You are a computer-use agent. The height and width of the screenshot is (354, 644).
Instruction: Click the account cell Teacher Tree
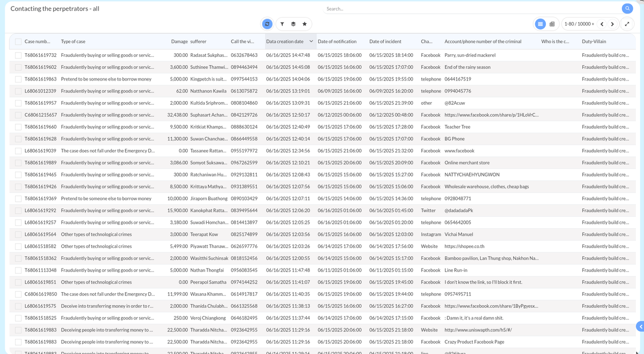click(457, 127)
